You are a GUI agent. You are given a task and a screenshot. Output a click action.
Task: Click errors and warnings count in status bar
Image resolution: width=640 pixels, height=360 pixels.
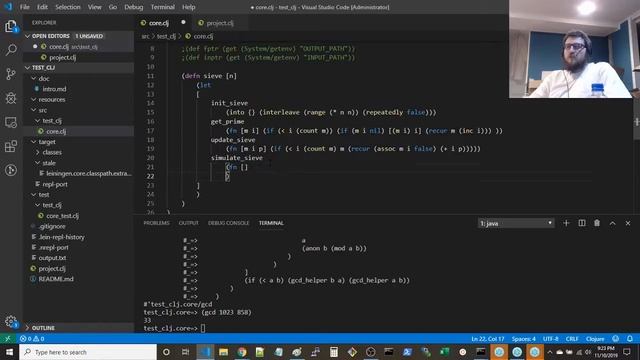(32, 339)
